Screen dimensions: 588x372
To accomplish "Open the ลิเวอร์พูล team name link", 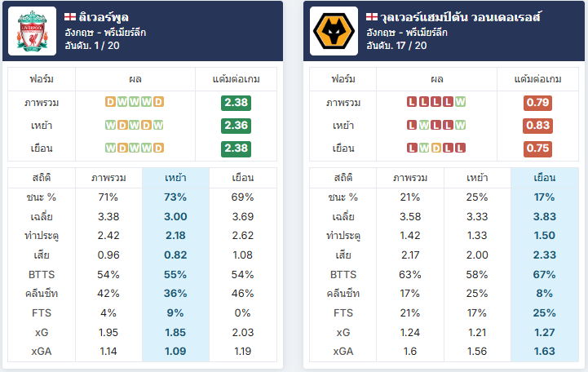I will click(104, 17).
